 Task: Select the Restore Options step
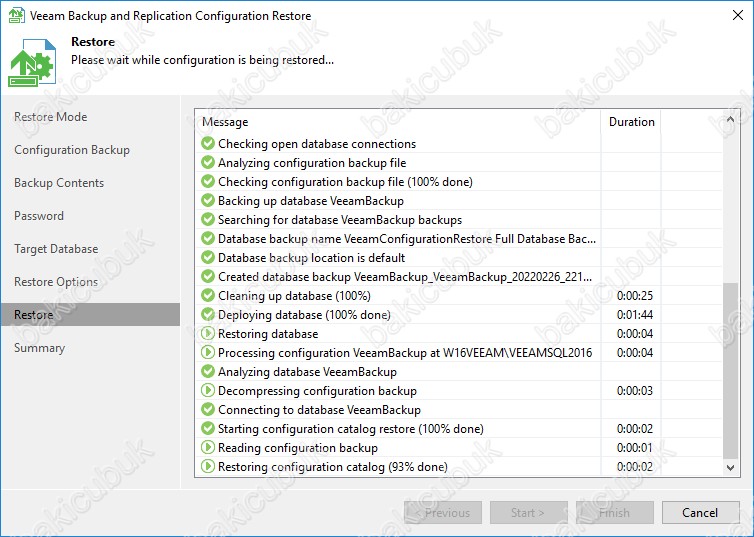coord(56,282)
